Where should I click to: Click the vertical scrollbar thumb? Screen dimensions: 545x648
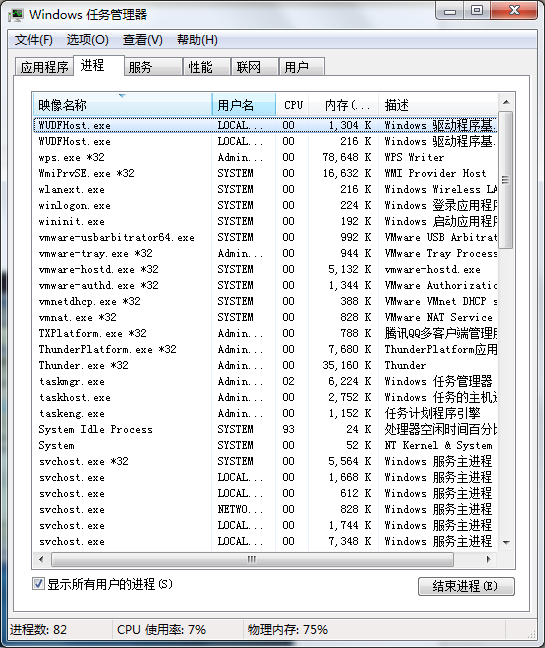point(506,180)
